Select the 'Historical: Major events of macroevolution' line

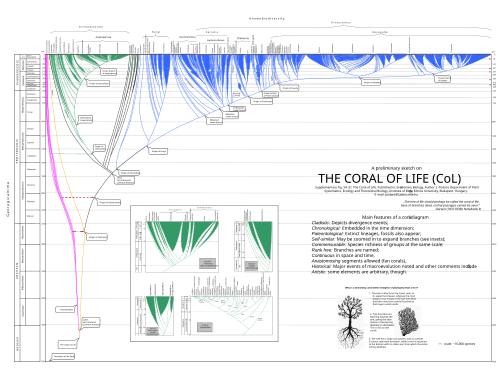point(394,266)
